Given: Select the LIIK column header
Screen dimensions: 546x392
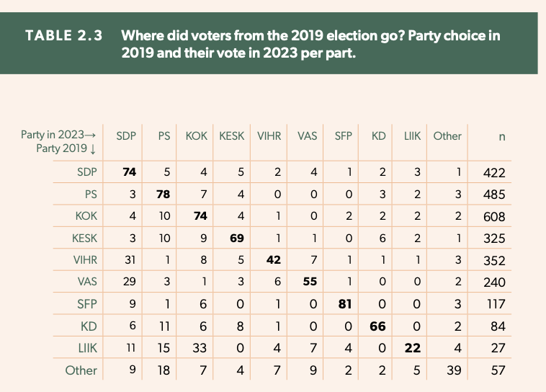Looking at the screenshot, I should point(412,136).
